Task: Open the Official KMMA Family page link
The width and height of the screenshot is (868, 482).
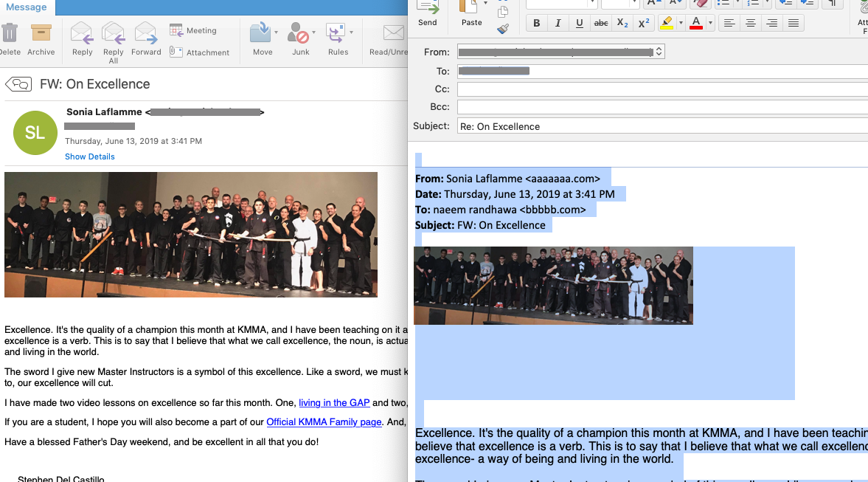Action: [324, 422]
